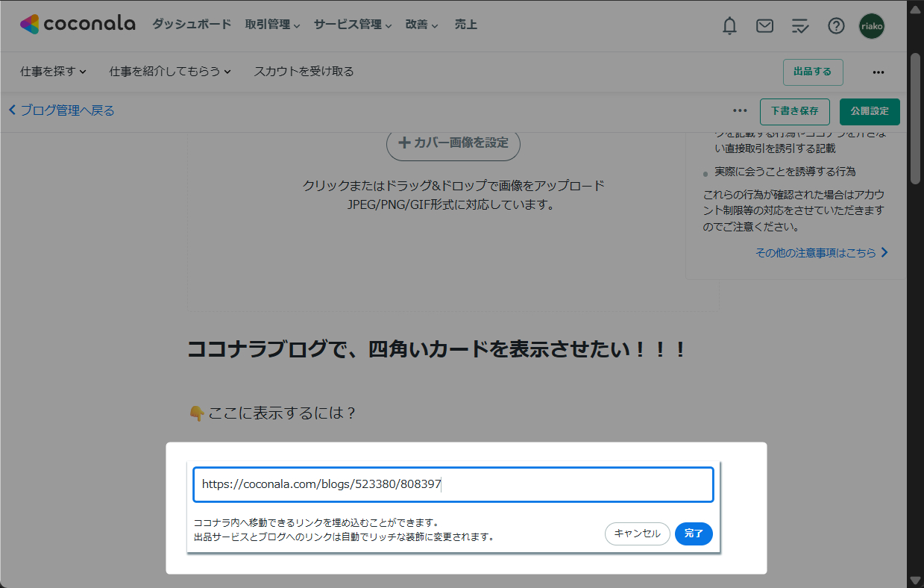Return via ブログ管理へ戻る link

pos(61,110)
